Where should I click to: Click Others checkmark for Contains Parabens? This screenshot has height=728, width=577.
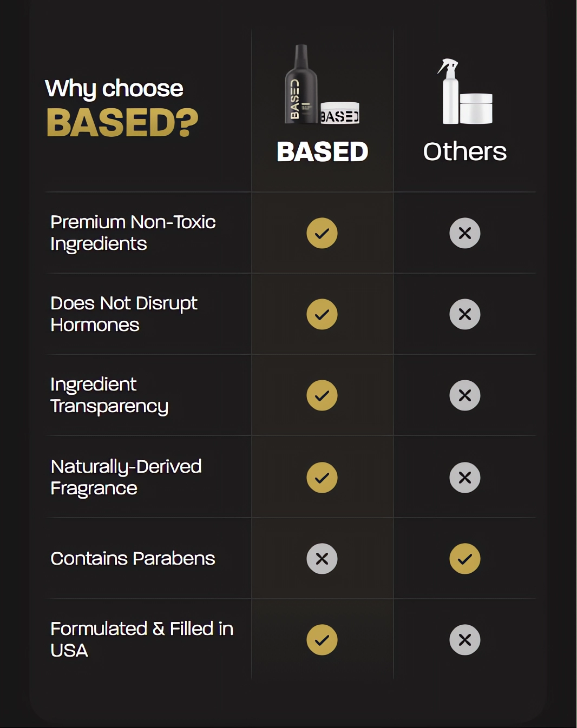click(x=465, y=559)
